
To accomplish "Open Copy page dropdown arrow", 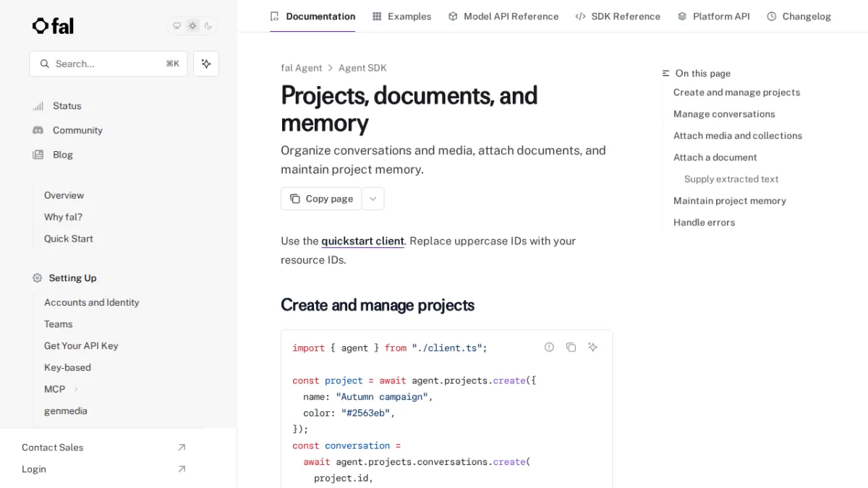I will pos(373,199).
